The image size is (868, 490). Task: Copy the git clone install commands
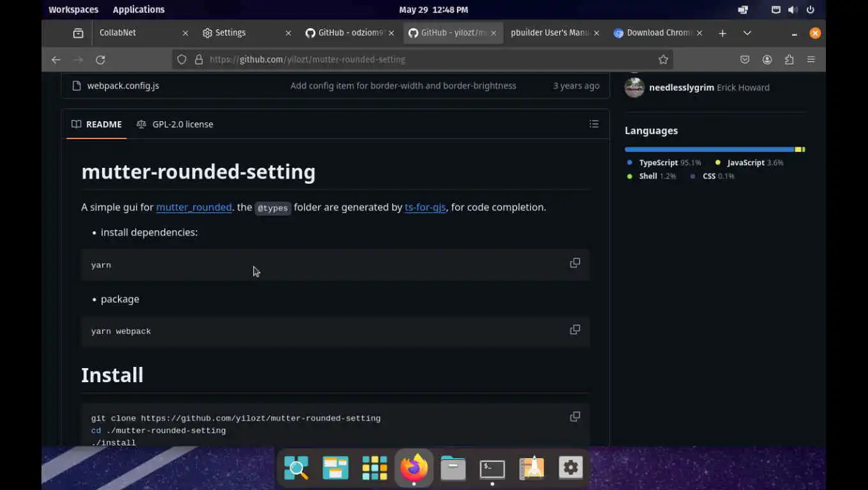click(x=575, y=417)
